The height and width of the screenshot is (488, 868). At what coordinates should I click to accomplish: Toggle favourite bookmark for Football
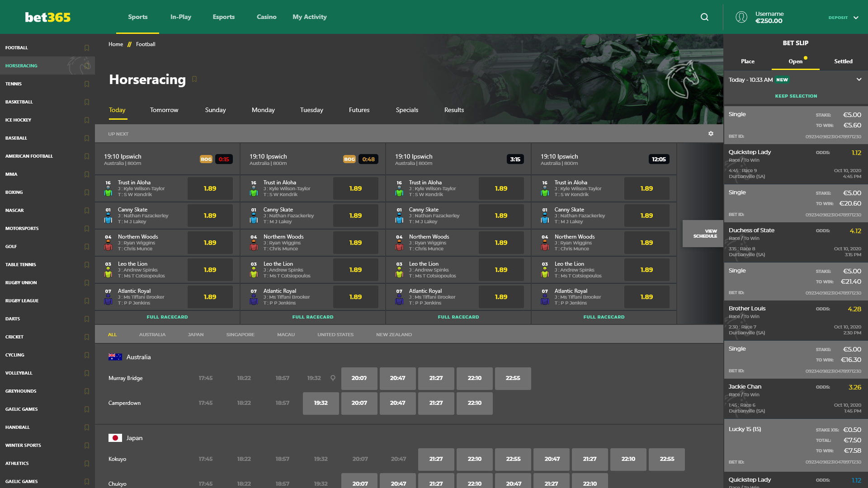(87, 47)
